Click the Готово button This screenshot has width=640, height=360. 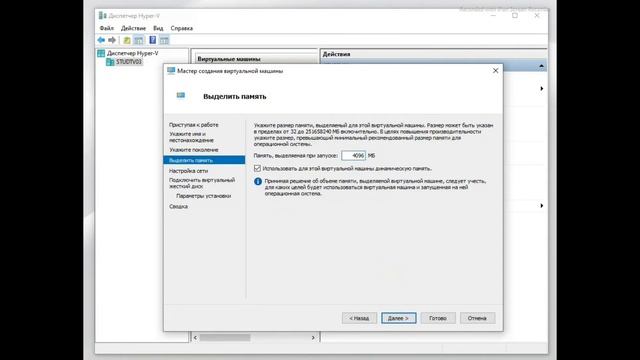tap(438, 318)
